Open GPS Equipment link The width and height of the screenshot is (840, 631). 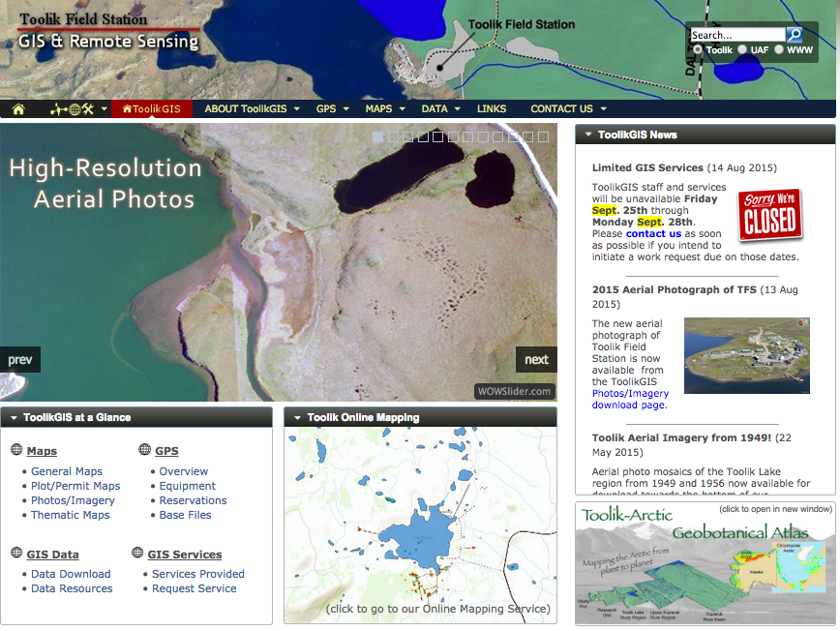[187, 486]
